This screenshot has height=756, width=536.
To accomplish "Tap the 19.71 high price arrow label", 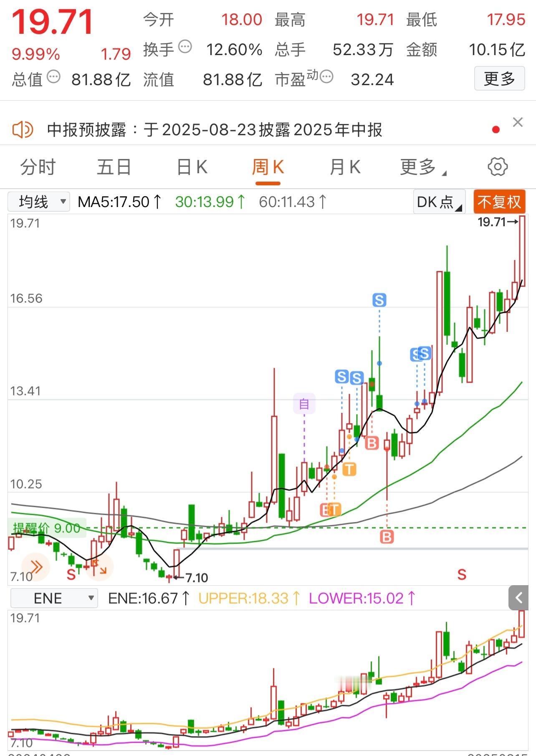I will click(x=498, y=222).
